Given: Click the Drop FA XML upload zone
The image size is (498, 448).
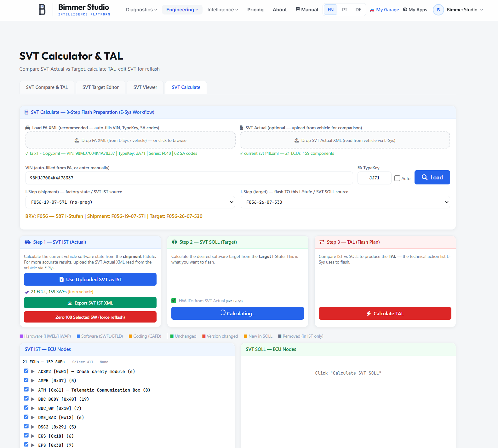Looking at the screenshot, I should [130, 140].
